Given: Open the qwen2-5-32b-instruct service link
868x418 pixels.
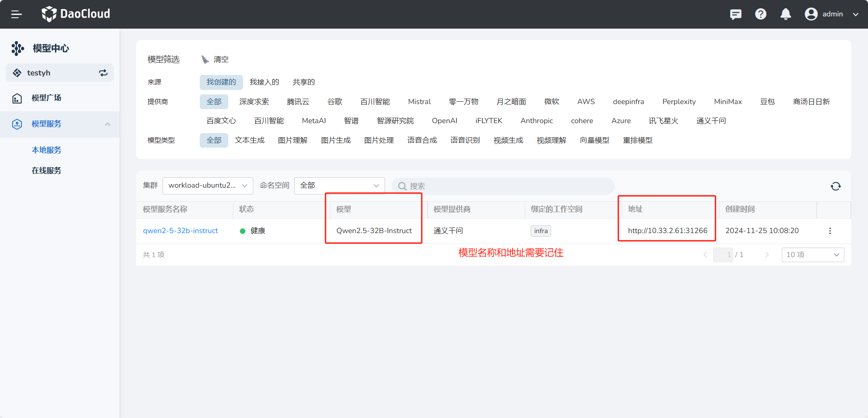Looking at the screenshot, I should (x=181, y=231).
